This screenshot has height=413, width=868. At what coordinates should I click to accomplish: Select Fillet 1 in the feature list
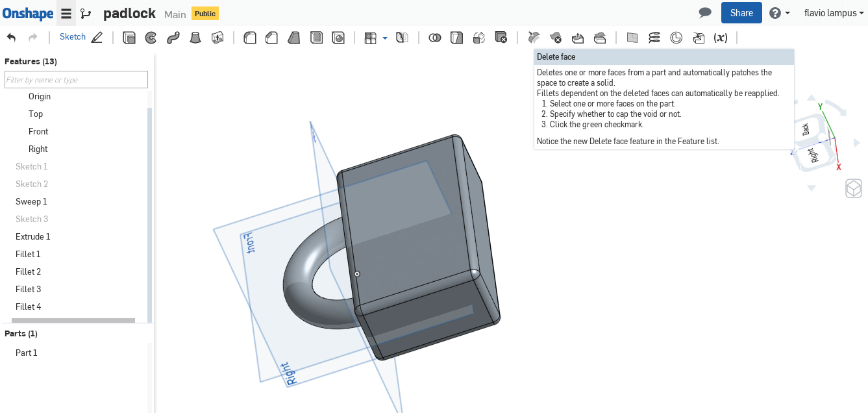pyautogui.click(x=28, y=254)
